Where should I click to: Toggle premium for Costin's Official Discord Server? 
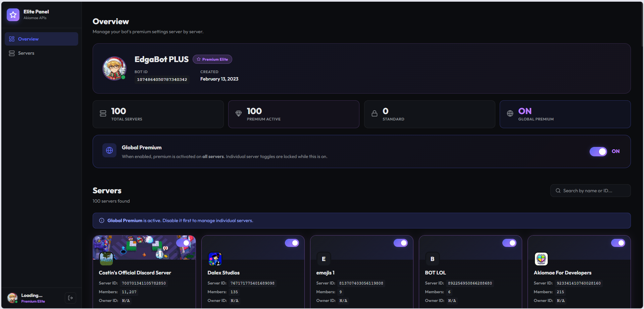(x=183, y=243)
